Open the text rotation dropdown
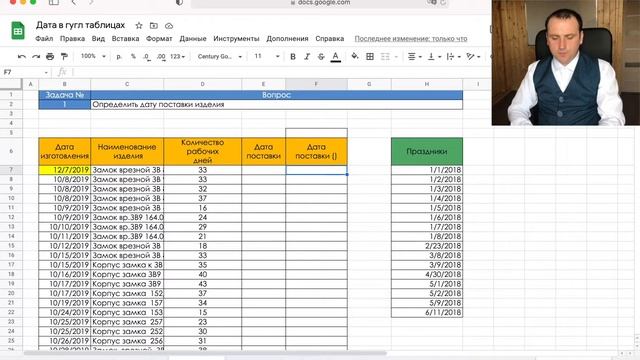 [x=473, y=57]
